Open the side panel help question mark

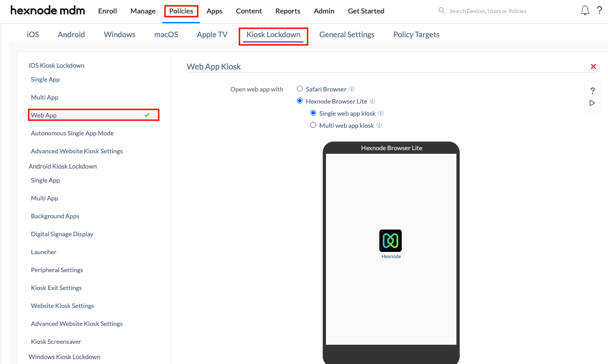(x=592, y=91)
